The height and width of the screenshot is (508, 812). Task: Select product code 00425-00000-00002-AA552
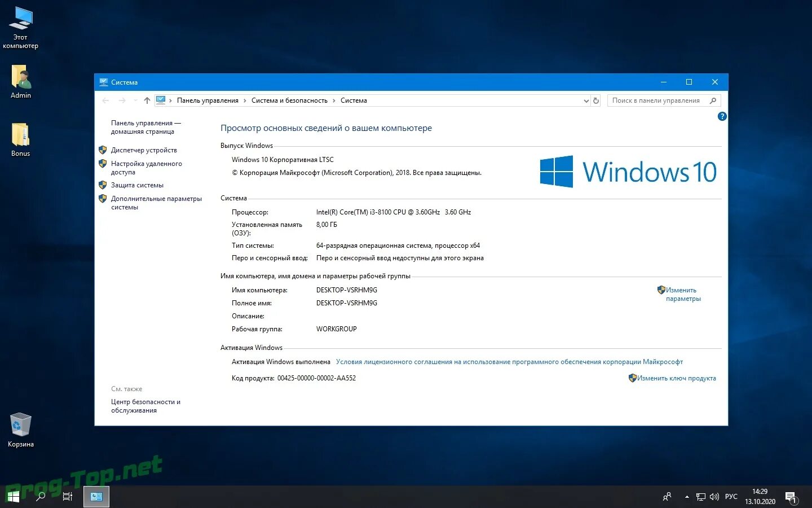[316, 378]
